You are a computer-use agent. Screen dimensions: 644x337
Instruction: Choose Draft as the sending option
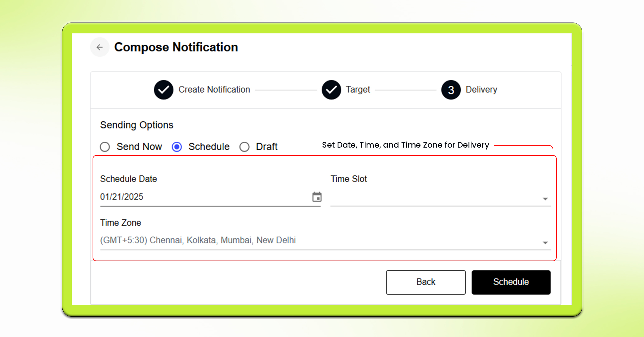click(245, 147)
